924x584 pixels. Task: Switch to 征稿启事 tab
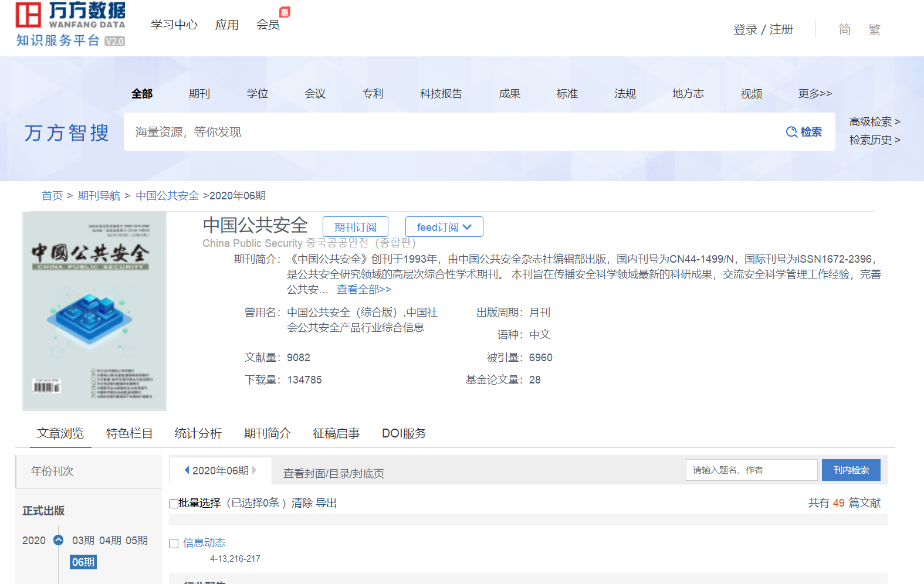[x=336, y=433]
